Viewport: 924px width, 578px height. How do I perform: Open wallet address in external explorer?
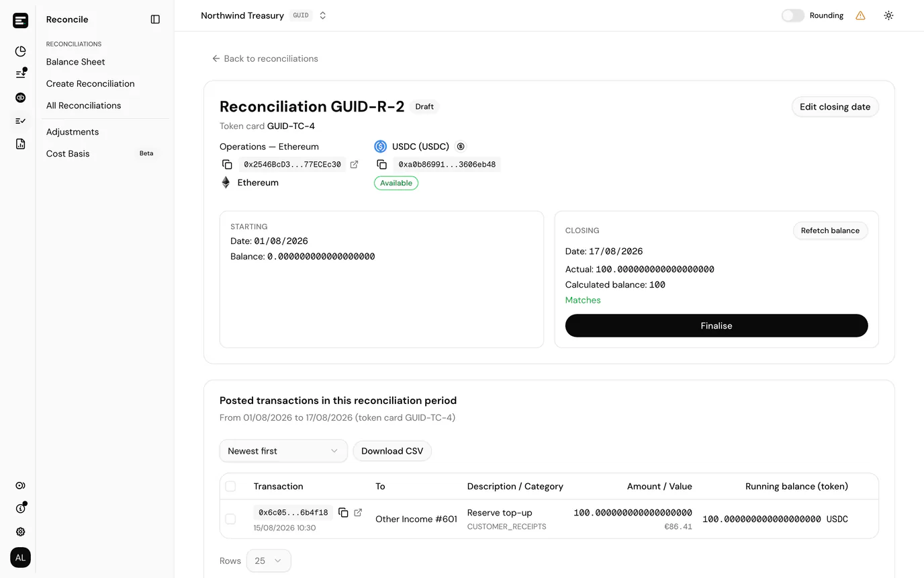click(x=354, y=165)
